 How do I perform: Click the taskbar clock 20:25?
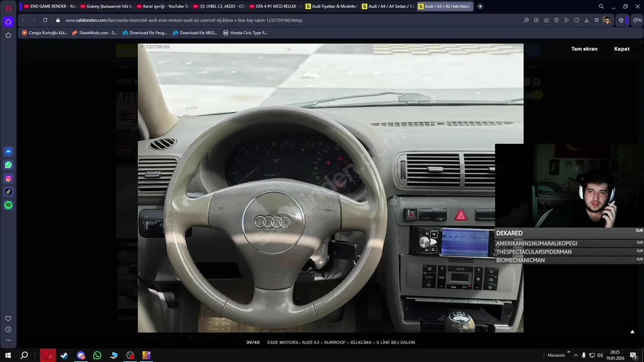615,355
